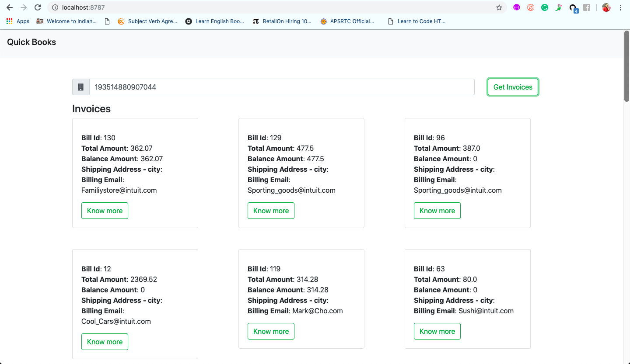Click Know more on Bill Id 130
Image resolution: width=630 pixels, height=364 pixels.
pos(105,211)
